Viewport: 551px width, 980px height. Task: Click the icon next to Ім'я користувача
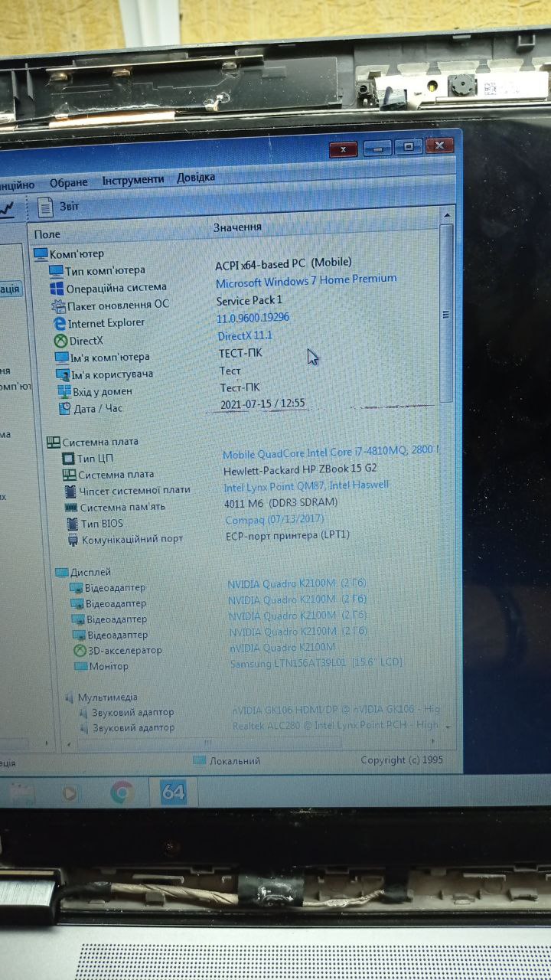pyautogui.click(x=63, y=374)
